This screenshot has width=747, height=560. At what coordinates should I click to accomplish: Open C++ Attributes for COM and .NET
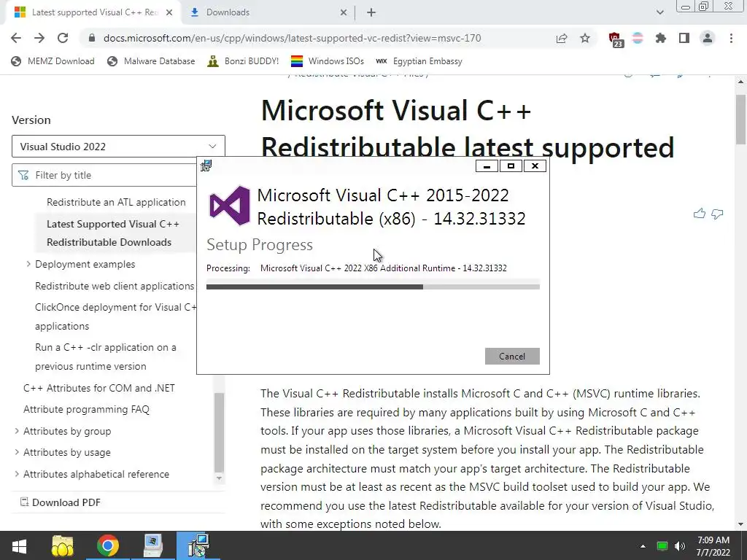[x=99, y=388]
